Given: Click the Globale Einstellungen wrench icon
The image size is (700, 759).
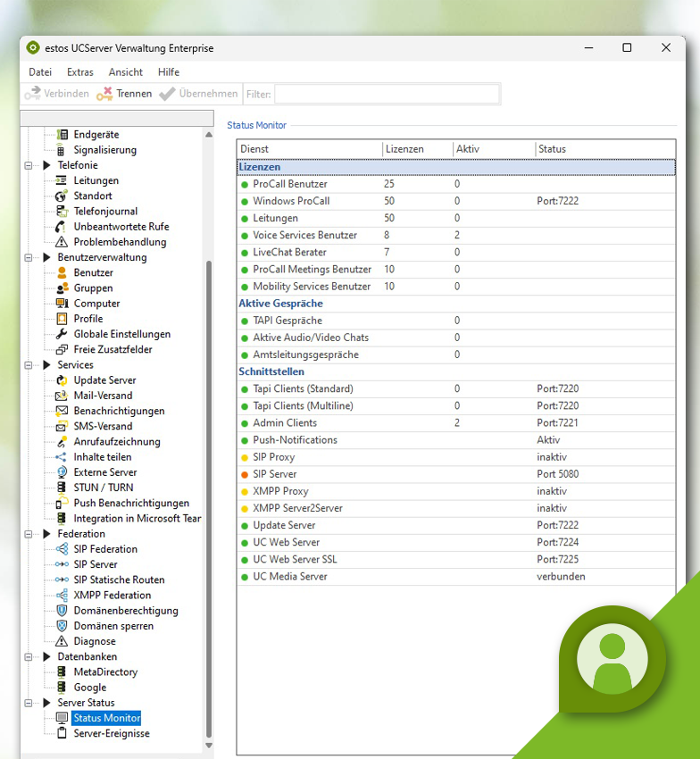Looking at the screenshot, I should click(62, 334).
